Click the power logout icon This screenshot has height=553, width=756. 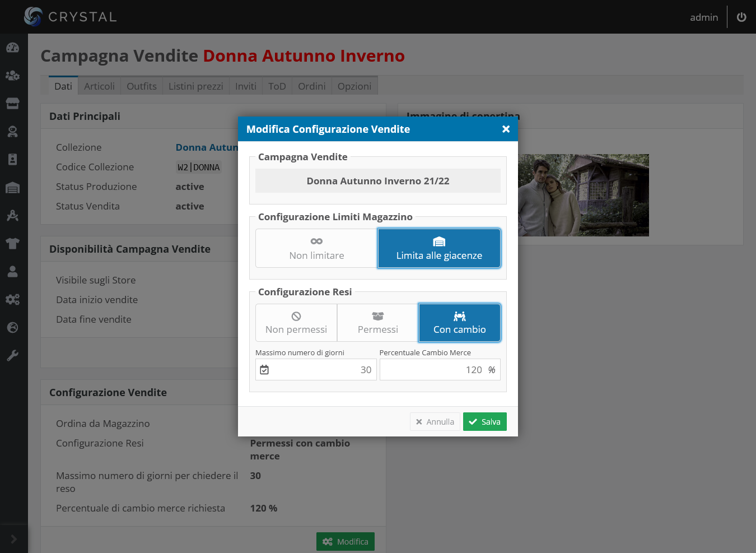coord(741,17)
